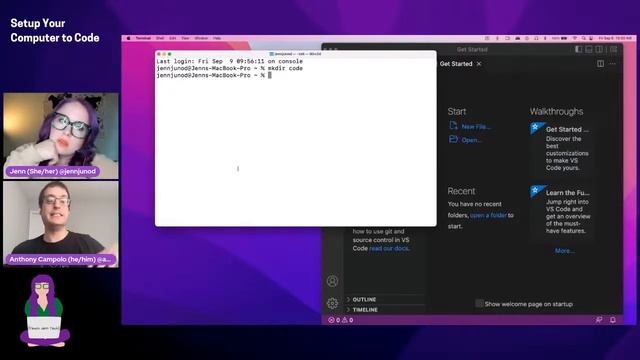The image size is (640, 360).
Task: Open editor More Actions ellipsis
Action: click(612, 64)
